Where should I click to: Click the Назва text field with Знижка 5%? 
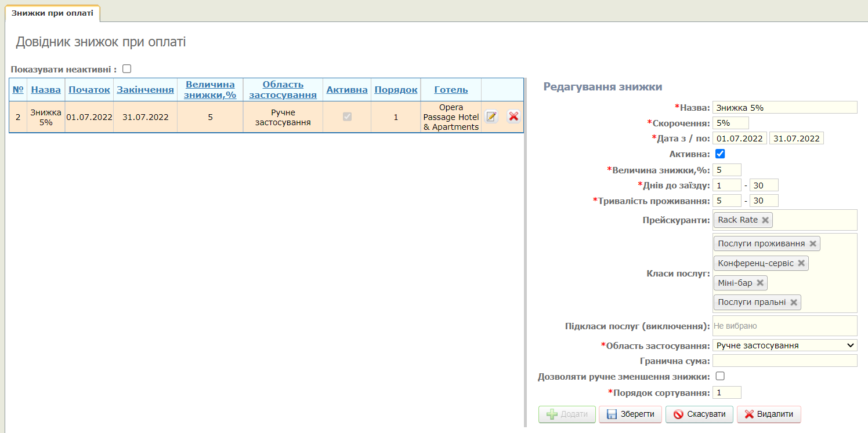[784, 107]
